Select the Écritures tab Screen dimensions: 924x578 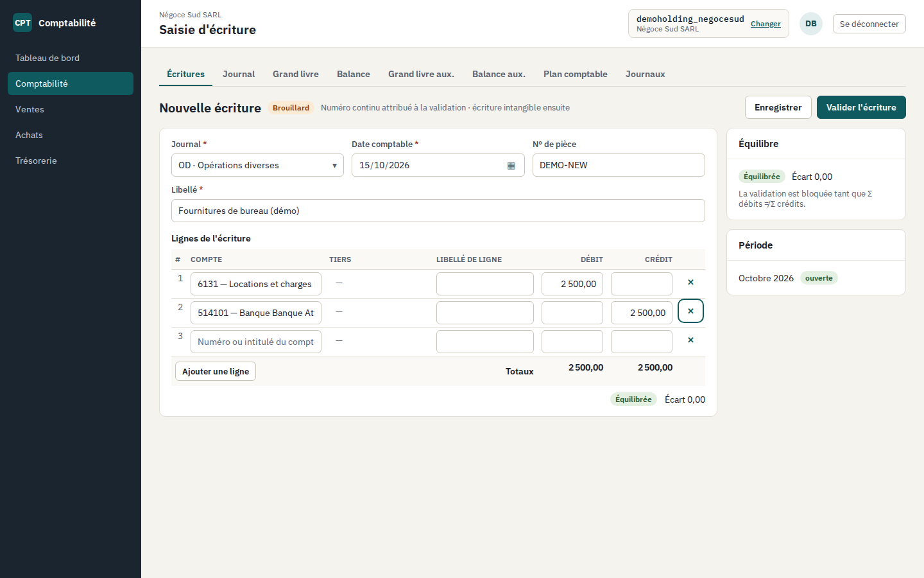pyautogui.click(x=185, y=74)
